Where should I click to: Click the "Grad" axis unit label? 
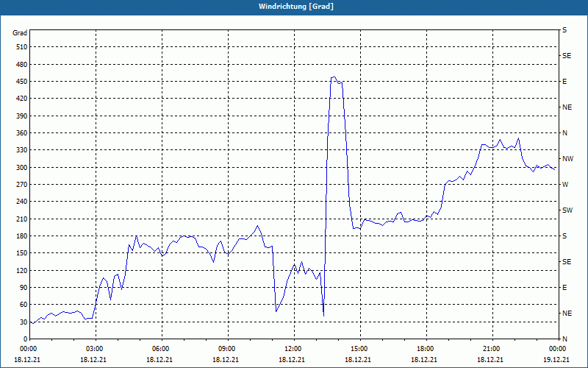pos(20,33)
